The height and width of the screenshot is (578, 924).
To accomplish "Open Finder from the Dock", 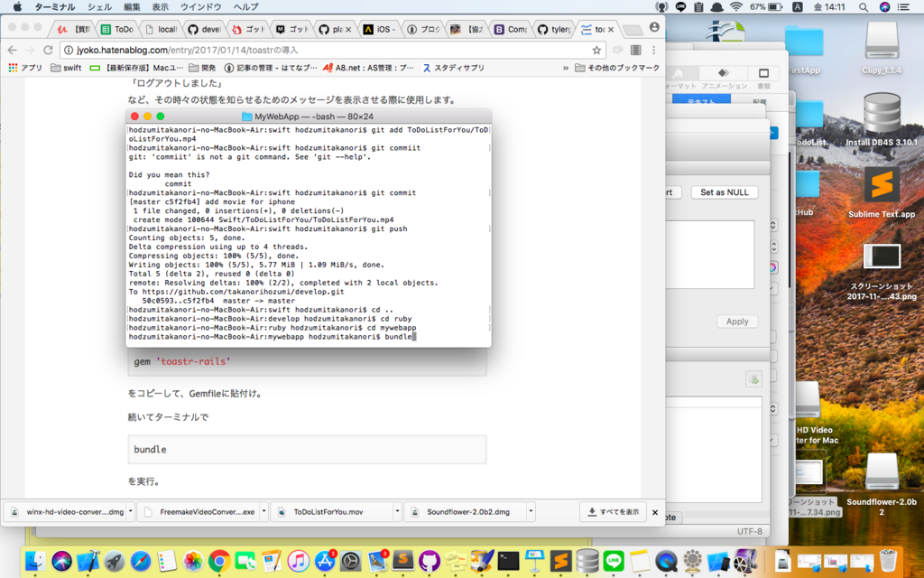I will tap(36, 561).
